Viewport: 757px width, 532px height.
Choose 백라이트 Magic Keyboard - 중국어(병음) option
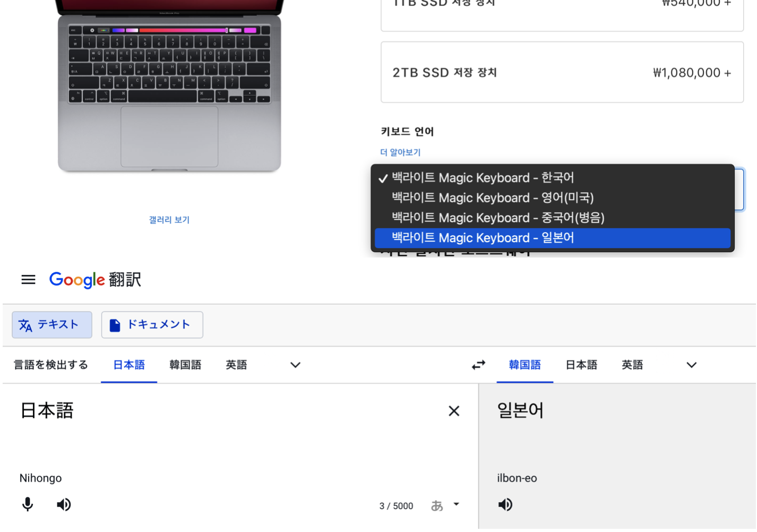(x=553, y=218)
